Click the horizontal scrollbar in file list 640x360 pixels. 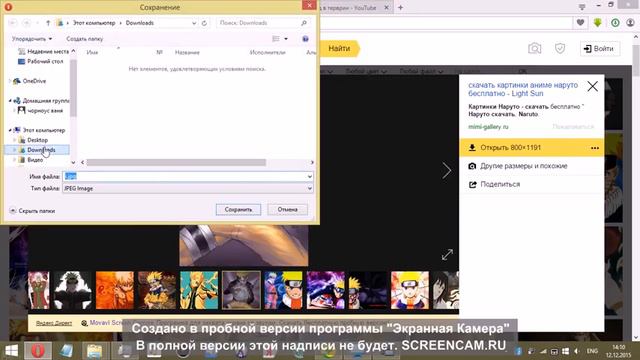tap(176, 162)
